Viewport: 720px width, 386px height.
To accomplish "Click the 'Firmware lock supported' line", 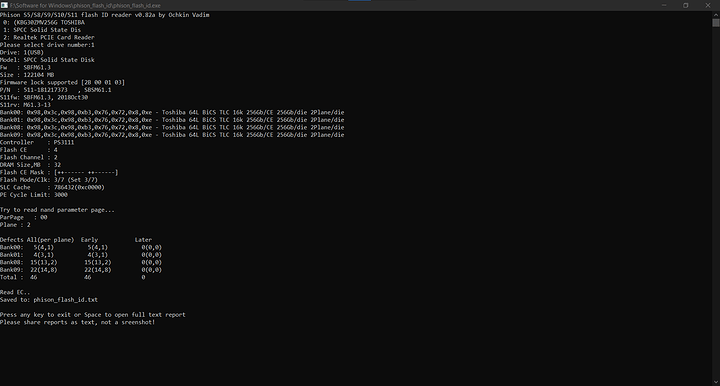I will pyautogui.click(x=62, y=82).
